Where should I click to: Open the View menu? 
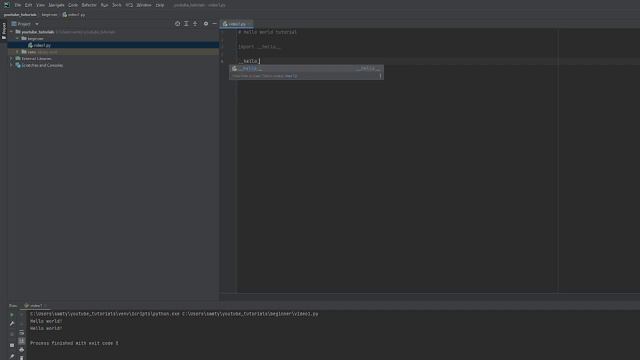coord(40,5)
